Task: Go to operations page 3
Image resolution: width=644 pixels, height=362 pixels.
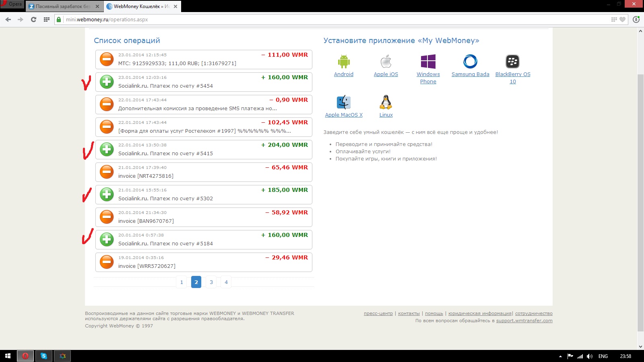Action: (211, 282)
